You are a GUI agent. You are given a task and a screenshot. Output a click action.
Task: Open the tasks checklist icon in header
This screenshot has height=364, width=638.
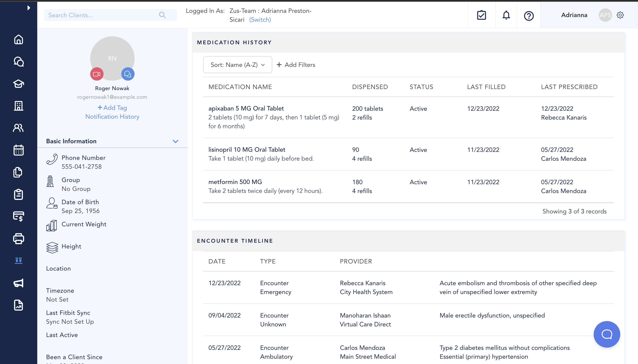[481, 15]
